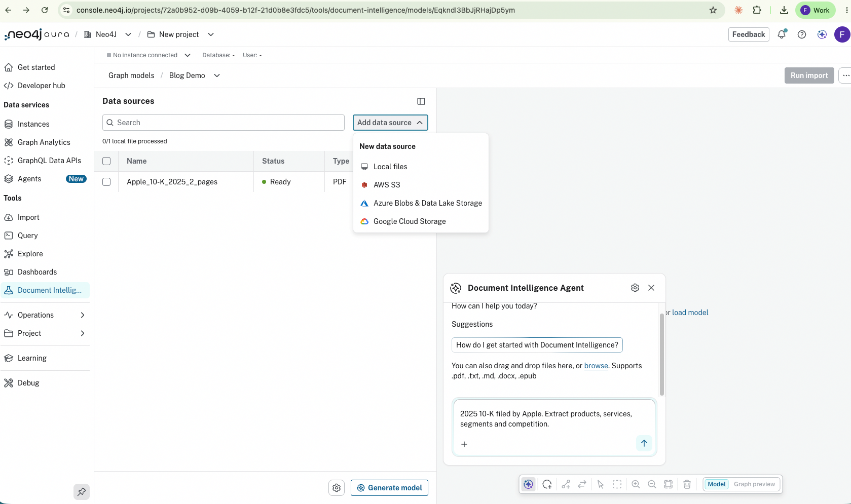Toggle the AI agent icon in the canvas toolbar
Screen dimensions: 851x504
(x=529, y=484)
